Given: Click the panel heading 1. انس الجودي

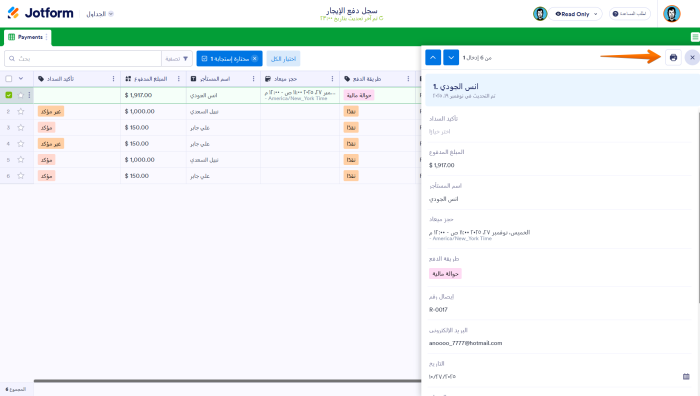Looking at the screenshot, I should click(455, 87).
